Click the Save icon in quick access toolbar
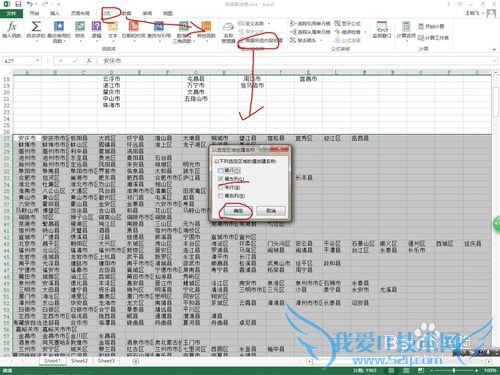The width and height of the screenshot is (500, 375). pos(18,4)
